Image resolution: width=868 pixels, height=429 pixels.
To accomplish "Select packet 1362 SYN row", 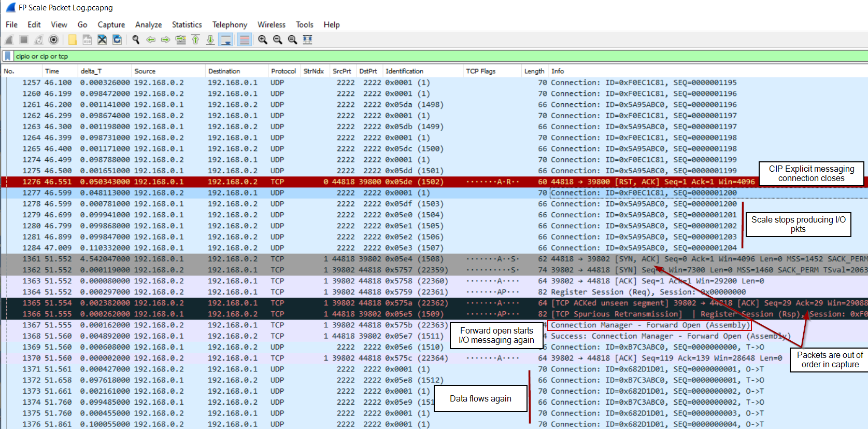I will coord(434,270).
